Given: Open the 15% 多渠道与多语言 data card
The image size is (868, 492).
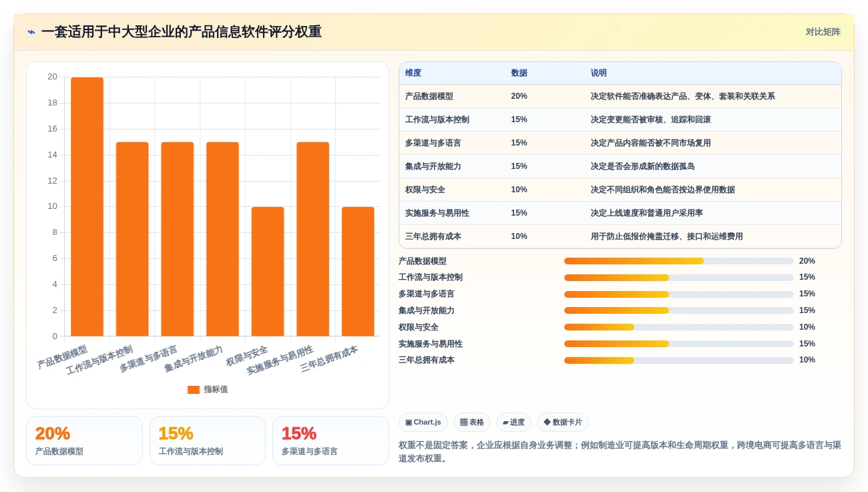Looking at the screenshot, I should click(331, 441).
